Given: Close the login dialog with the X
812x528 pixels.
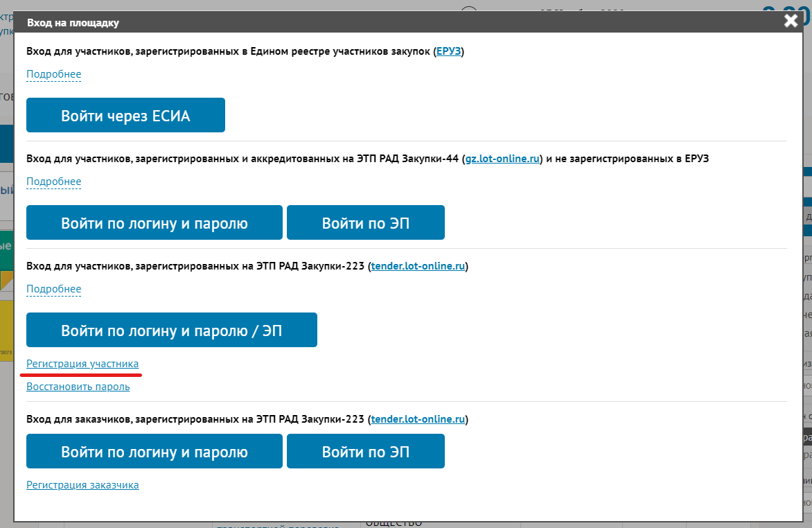Looking at the screenshot, I should 791,21.
